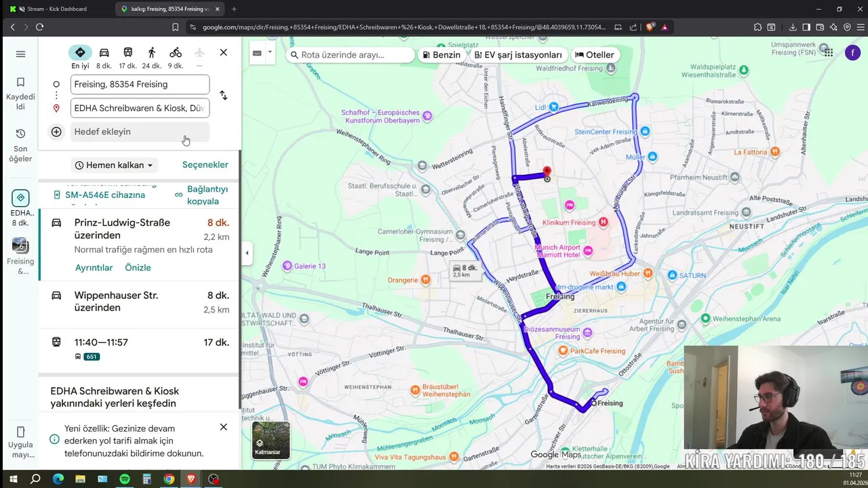868x488 pixels.
Task: Dismiss the Yeni özellik notification
Action: [x=223, y=427]
